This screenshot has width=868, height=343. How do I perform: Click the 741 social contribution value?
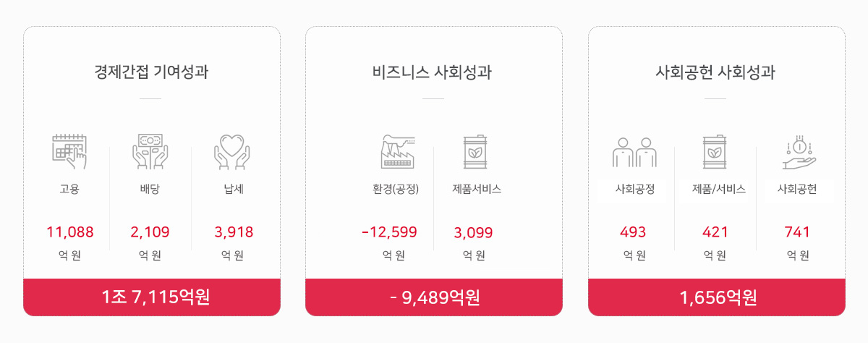pos(797,232)
